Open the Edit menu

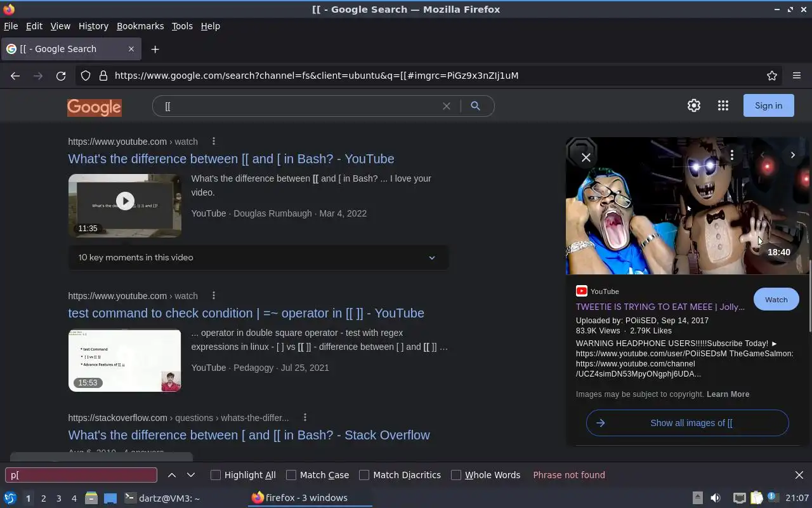point(34,26)
